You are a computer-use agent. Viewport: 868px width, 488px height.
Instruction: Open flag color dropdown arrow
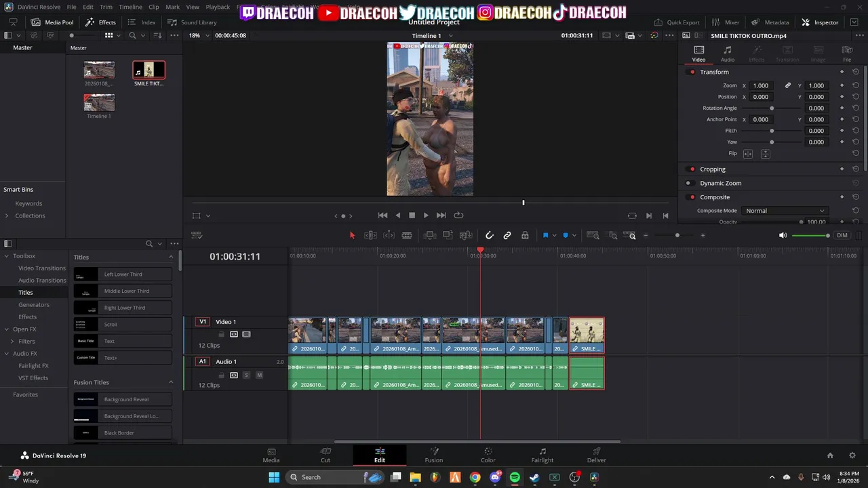click(x=554, y=235)
